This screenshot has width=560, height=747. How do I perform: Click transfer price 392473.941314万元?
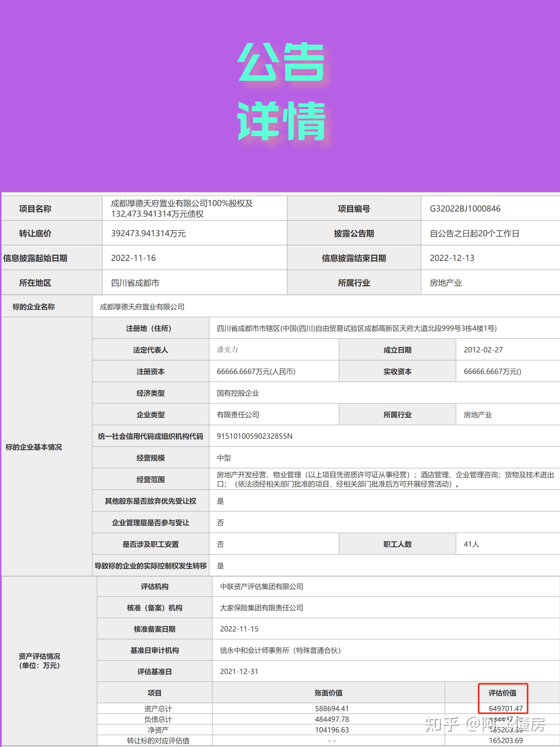(x=148, y=233)
